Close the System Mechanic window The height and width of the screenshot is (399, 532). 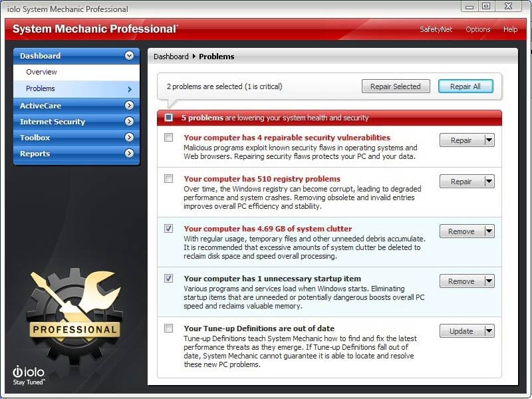click(x=508, y=7)
